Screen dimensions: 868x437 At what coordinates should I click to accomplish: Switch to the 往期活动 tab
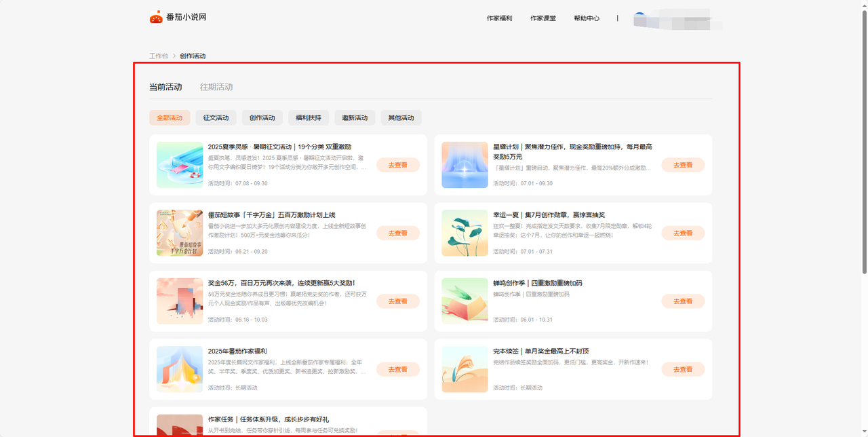pyautogui.click(x=216, y=87)
